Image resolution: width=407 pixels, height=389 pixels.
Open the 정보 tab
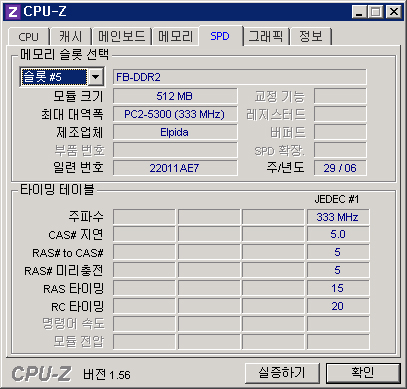click(x=311, y=37)
